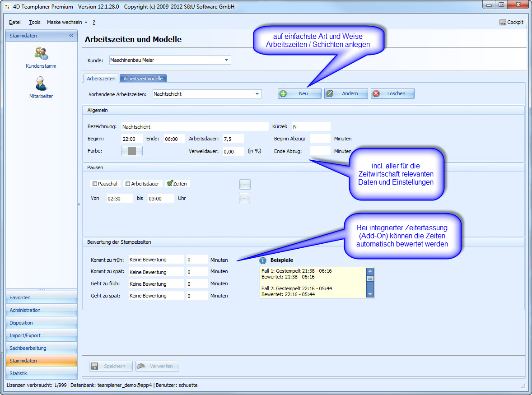Open the Mitarbeiter sidebar icon

[41, 84]
